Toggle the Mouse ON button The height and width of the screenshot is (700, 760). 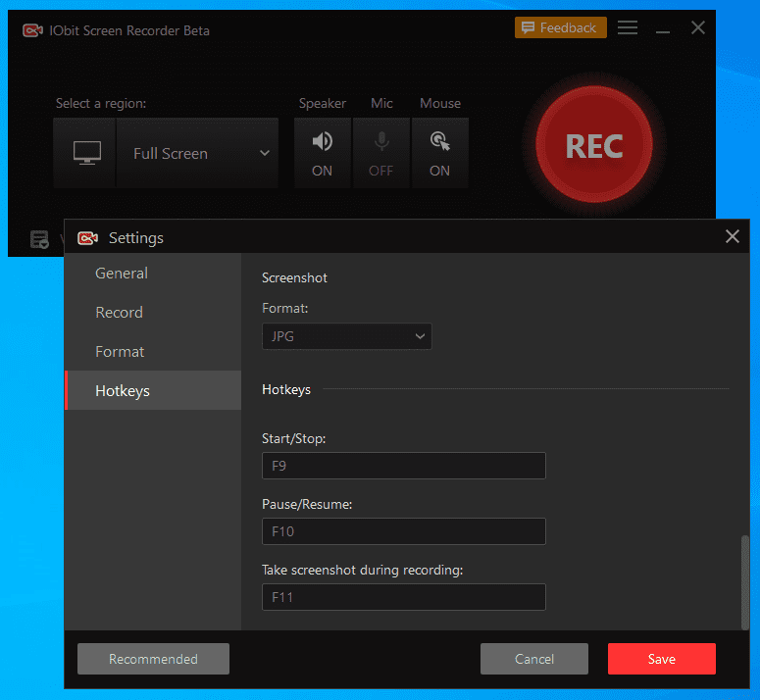click(440, 153)
